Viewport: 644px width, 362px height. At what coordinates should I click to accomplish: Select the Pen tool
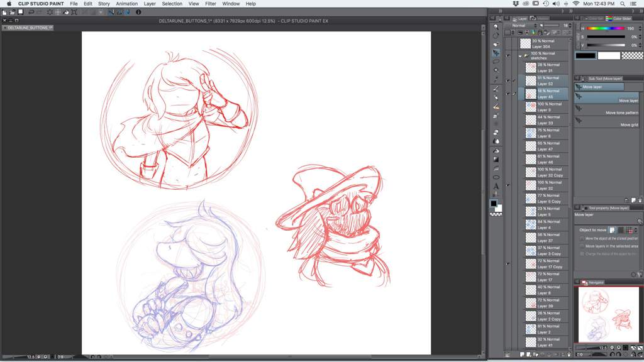click(x=496, y=89)
